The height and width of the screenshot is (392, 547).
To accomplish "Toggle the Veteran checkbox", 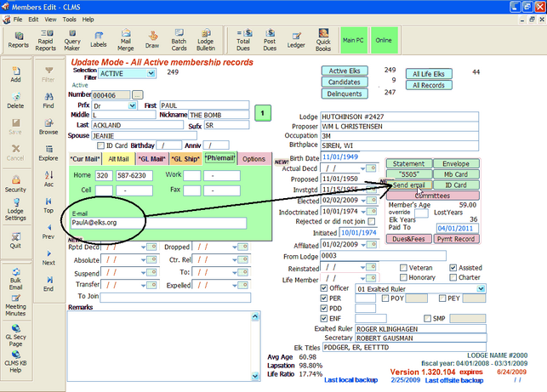I will coord(402,267).
